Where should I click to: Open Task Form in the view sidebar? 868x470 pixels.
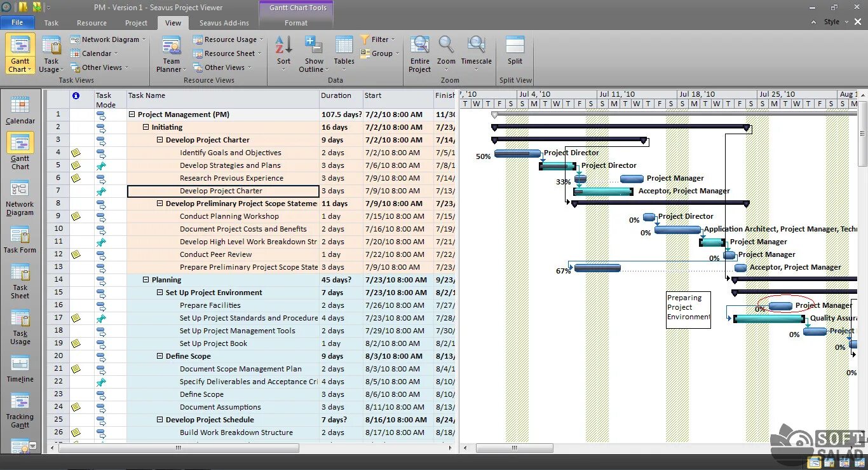pos(20,240)
